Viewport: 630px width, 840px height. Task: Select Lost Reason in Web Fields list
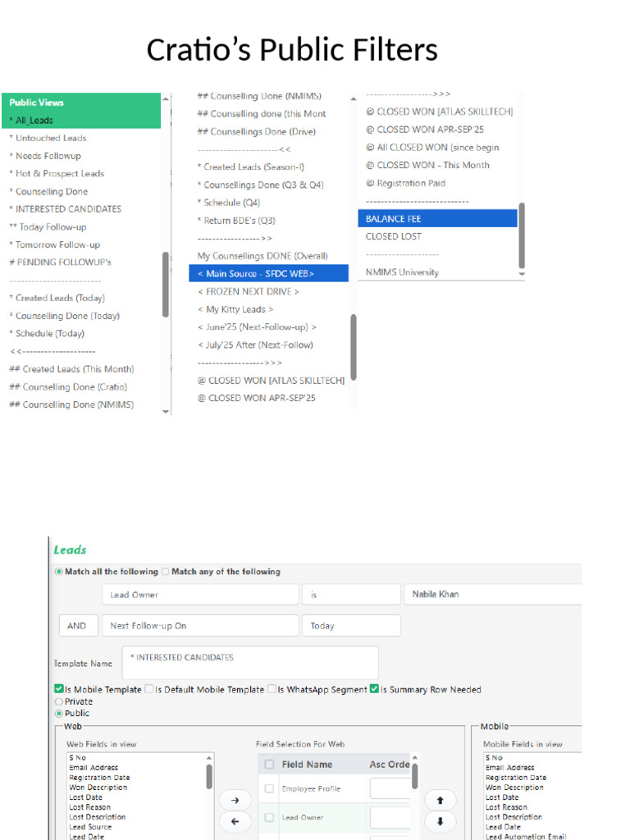tap(90, 807)
